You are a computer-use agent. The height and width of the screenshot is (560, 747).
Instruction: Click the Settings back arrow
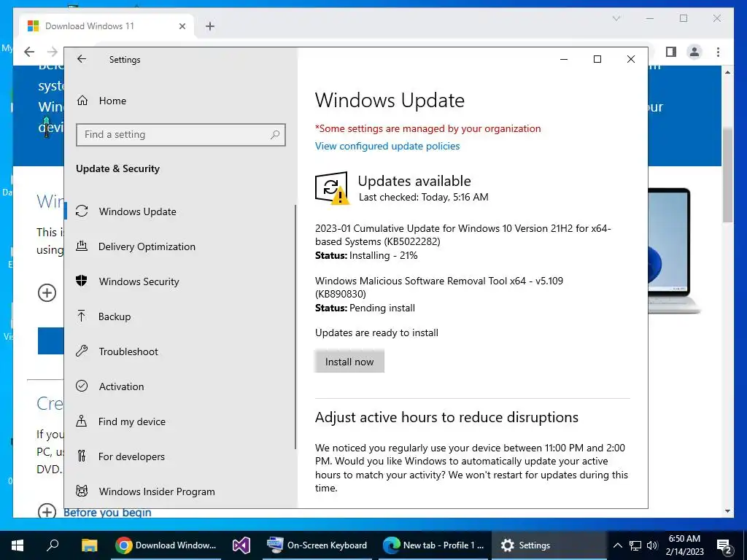82,59
